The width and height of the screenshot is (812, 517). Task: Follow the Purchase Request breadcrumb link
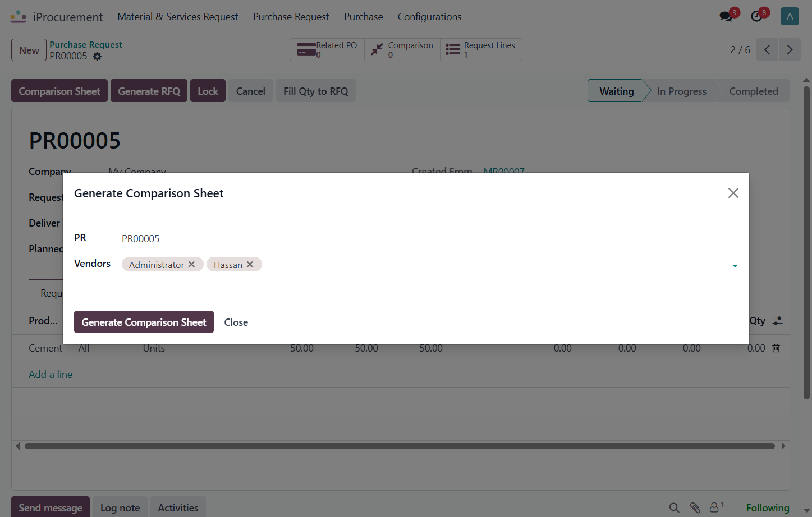tap(85, 44)
